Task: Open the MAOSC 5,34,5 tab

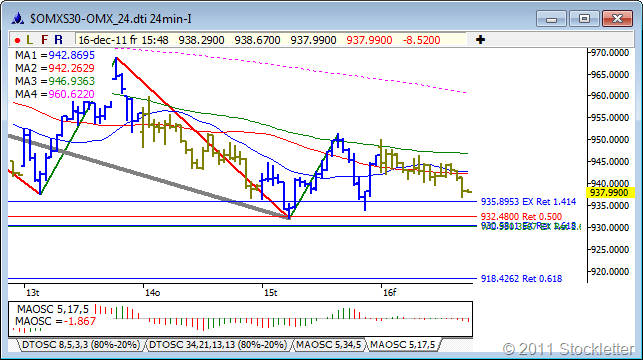Action: (328, 345)
